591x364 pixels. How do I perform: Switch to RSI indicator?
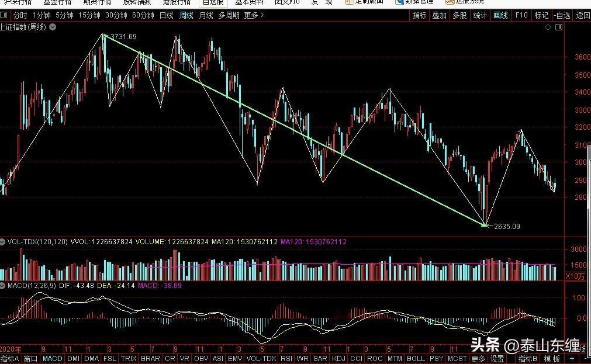[x=286, y=359]
